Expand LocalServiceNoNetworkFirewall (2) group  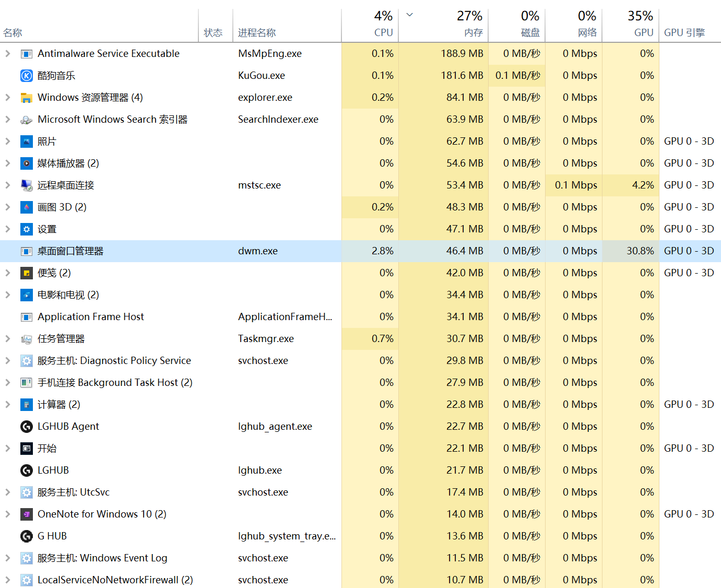[7, 580]
